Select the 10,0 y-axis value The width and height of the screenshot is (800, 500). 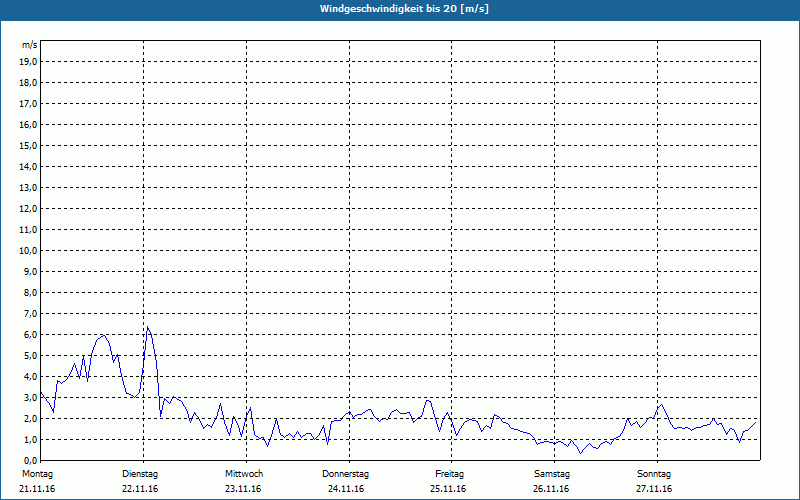pos(29,251)
